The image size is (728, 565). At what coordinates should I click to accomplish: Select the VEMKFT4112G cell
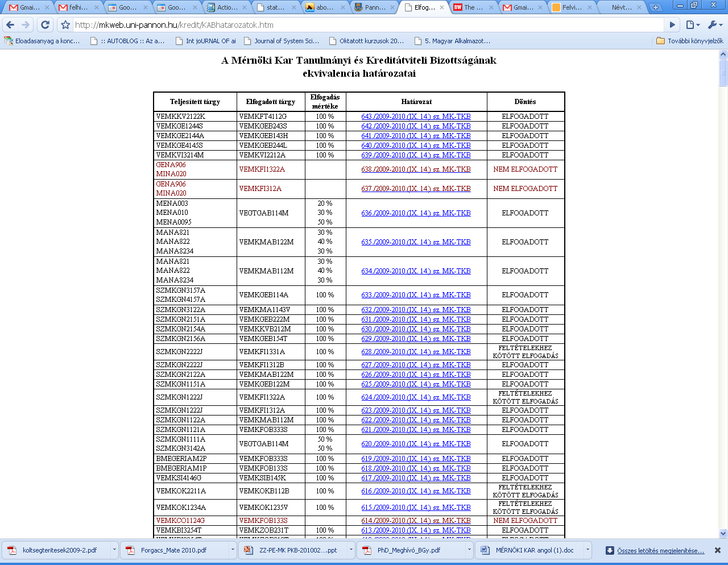271,117
